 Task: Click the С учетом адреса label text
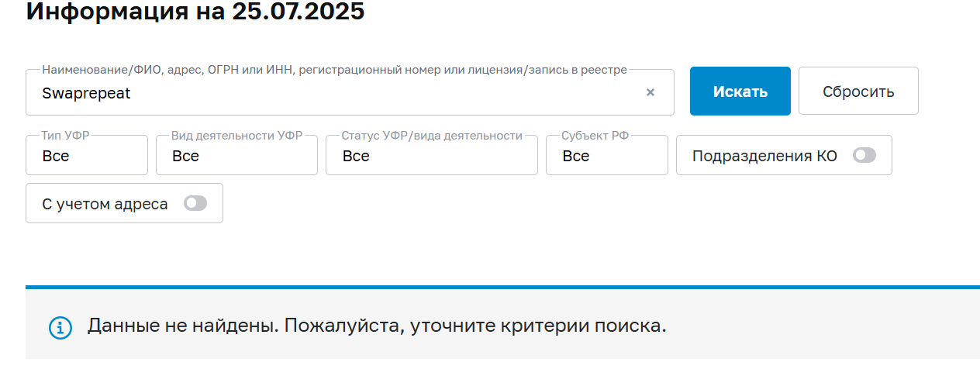[x=105, y=205]
